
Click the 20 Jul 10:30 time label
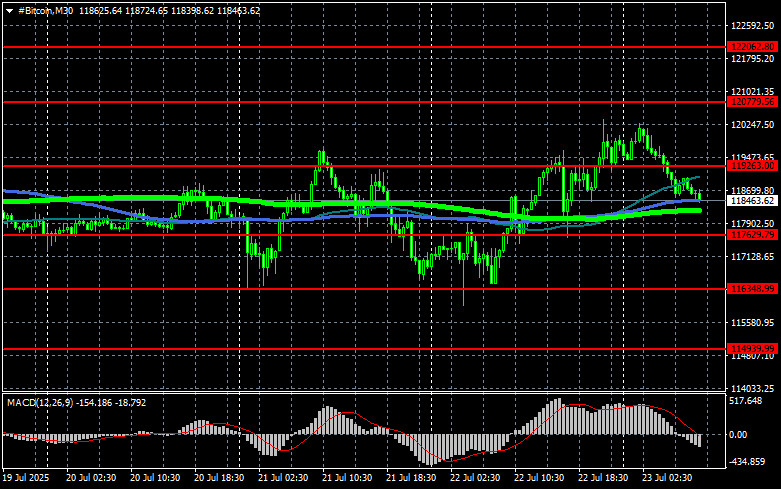click(155, 478)
